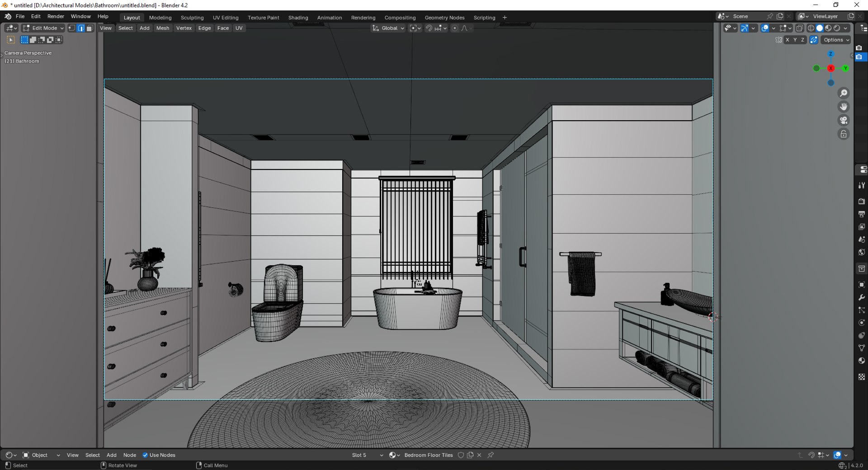868x470 pixels.
Task: Toggle viewport overlays display
Action: pyautogui.click(x=765, y=28)
